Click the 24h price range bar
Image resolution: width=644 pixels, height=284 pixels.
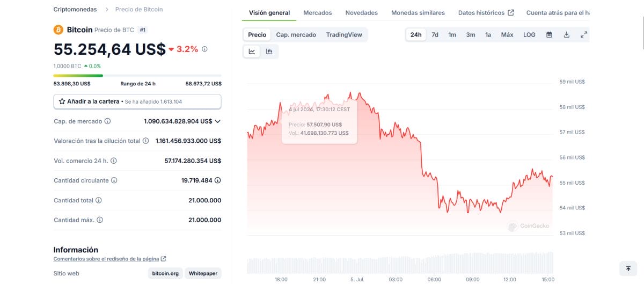pyautogui.click(x=137, y=76)
